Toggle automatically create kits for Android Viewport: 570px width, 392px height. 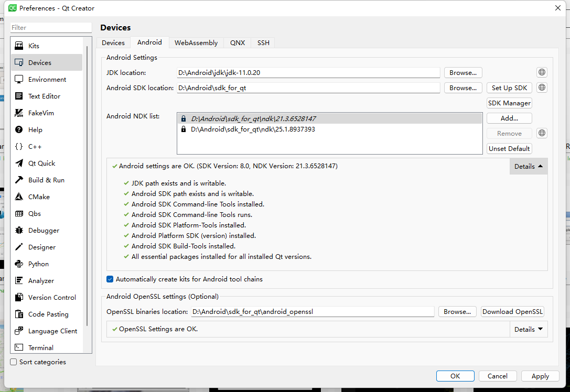[110, 279]
